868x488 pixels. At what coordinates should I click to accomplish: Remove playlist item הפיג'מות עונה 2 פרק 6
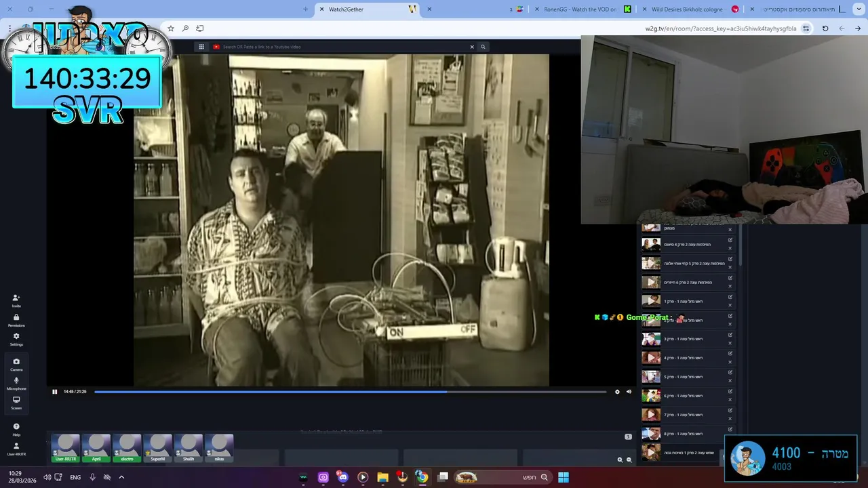click(730, 286)
